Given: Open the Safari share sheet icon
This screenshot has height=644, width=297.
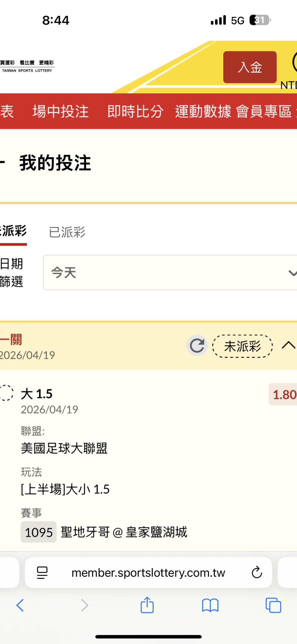Looking at the screenshot, I should [147, 605].
